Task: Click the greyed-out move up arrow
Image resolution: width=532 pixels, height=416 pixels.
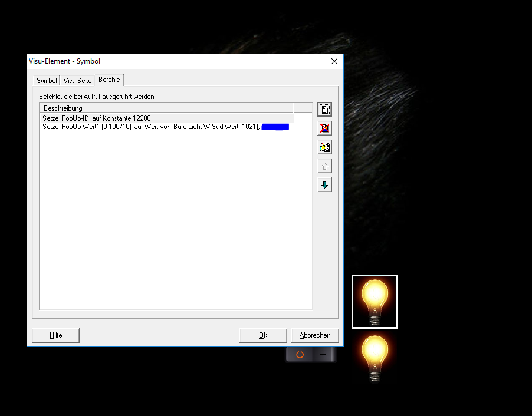Action: click(x=324, y=166)
